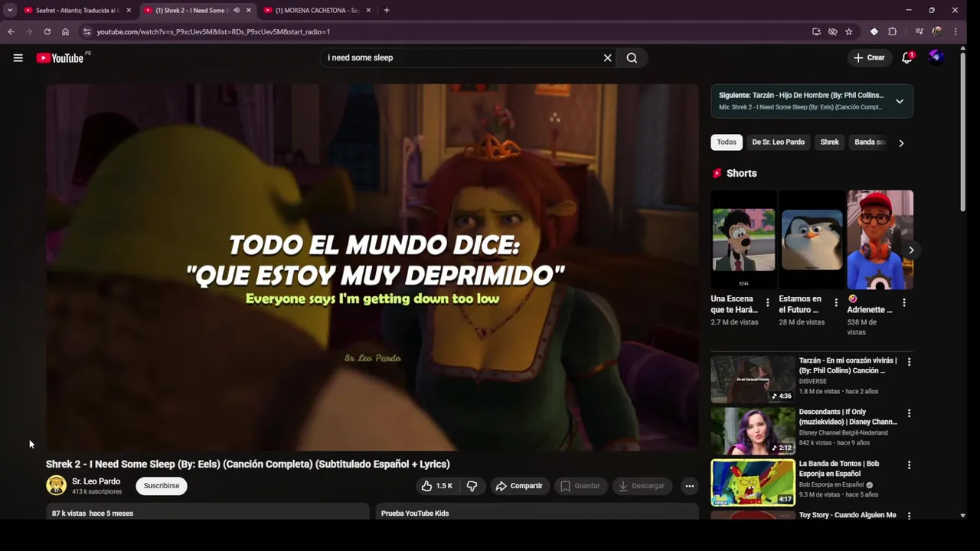Open options for the Descendants video
The image size is (980, 551).
[909, 413]
